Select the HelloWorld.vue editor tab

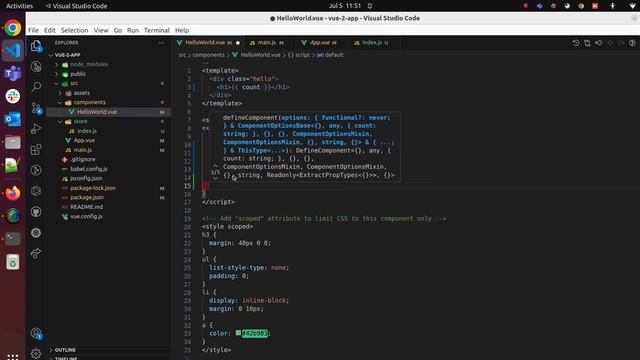pyautogui.click(x=208, y=42)
